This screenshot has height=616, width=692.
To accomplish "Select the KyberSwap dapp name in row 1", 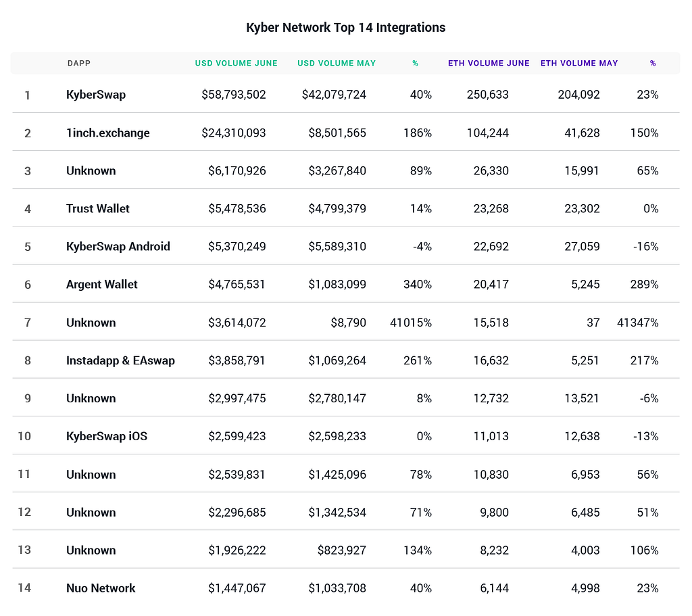I will pyautogui.click(x=96, y=95).
